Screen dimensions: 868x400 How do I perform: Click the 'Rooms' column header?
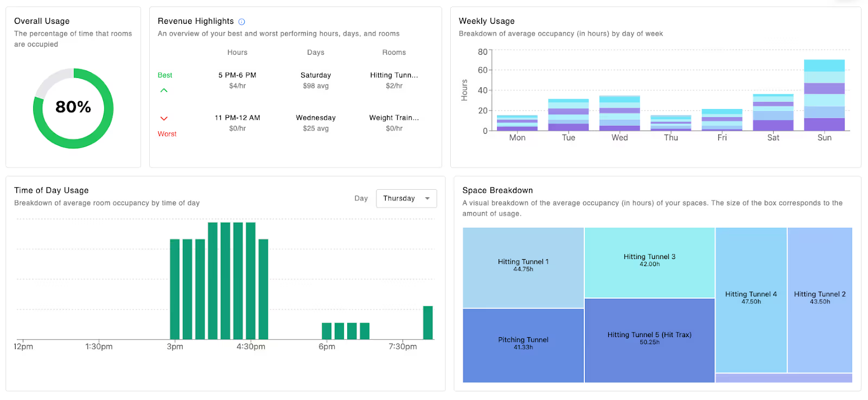394,53
